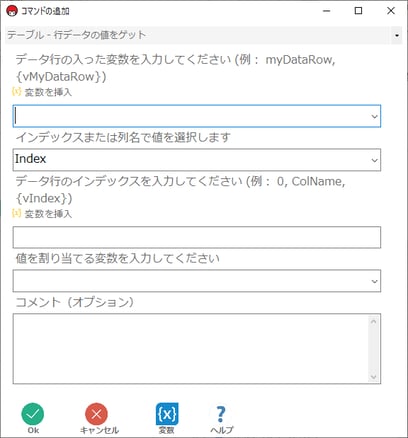The width and height of the screenshot is (408, 438).
Task: Open help via the ヘルプ question mark icon
Action: click(221, 414)
